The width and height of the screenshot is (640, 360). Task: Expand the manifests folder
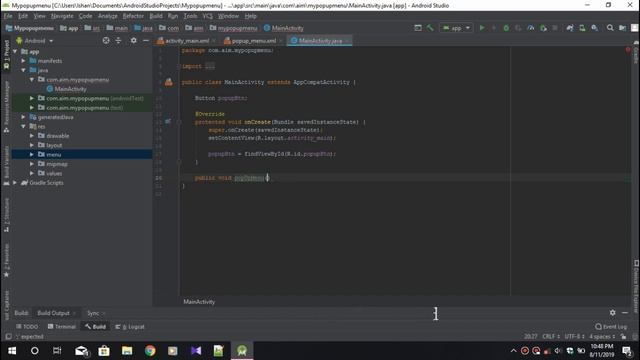click(x=23, y=61)
